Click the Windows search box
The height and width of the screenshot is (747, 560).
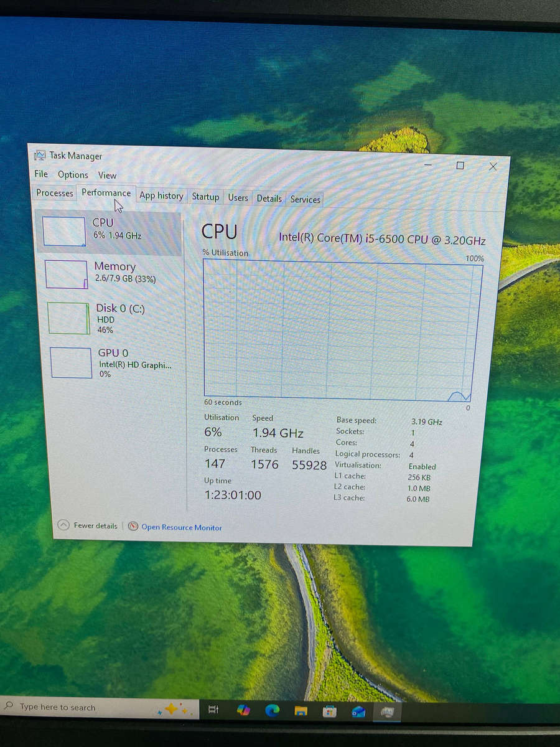click(x=100, y=708)
